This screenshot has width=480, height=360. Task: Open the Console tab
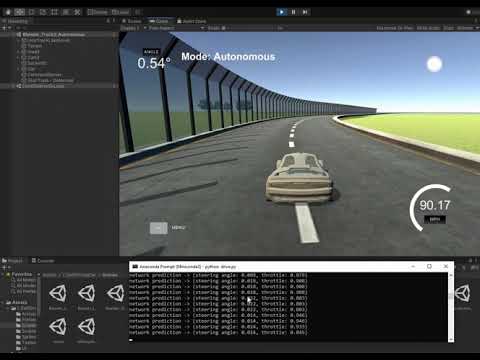pos(43,260)
